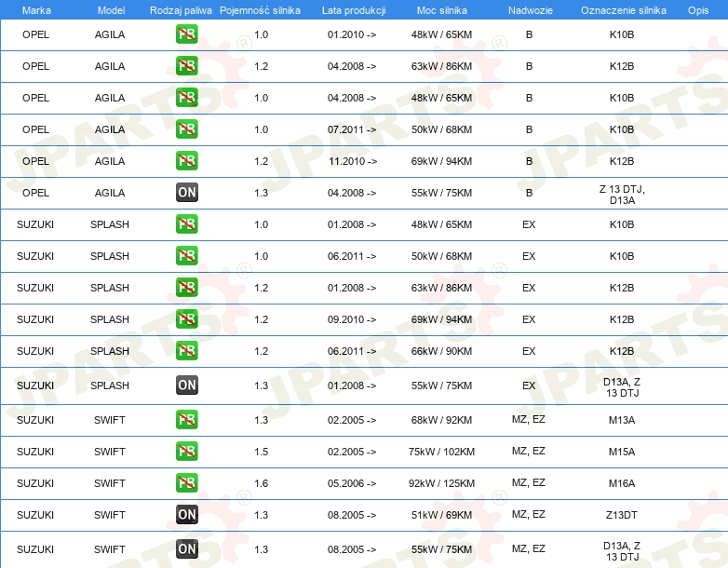Click the Pojemność silnika column header
The image size is (728, 568).
tap(260, 10)
